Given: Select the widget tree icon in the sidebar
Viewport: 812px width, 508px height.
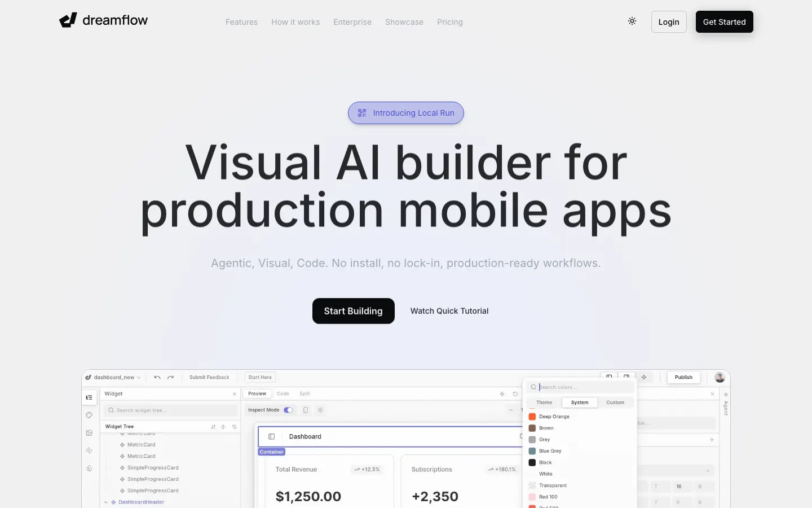Looking at the screenshot, I should (x=89, y=397).
